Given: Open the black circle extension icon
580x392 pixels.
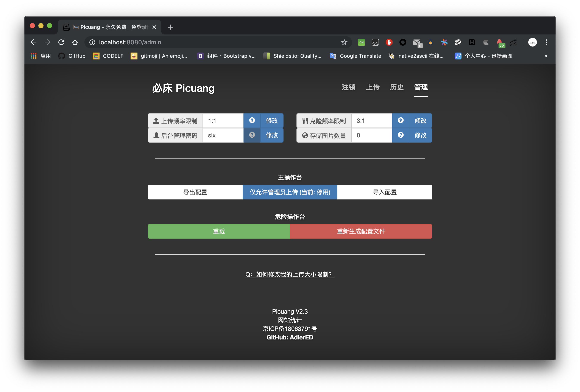Looking at the screenshot, I should point(402,42).
